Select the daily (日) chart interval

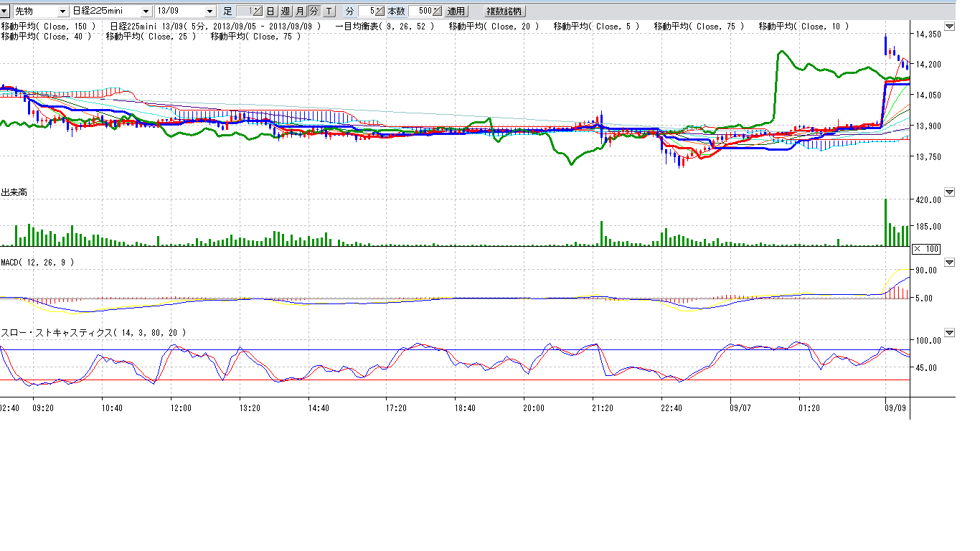pos(270,11)
